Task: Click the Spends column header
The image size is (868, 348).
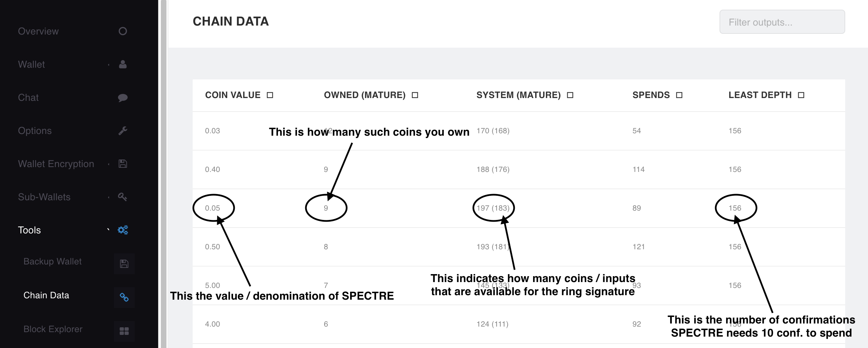Action: (651, 95)
